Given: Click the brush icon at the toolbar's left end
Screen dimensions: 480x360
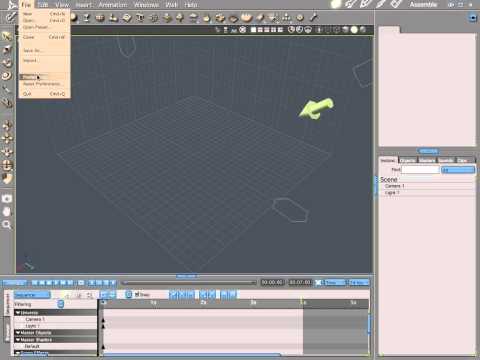Looking at the screenshot, I should click(11, 17).
